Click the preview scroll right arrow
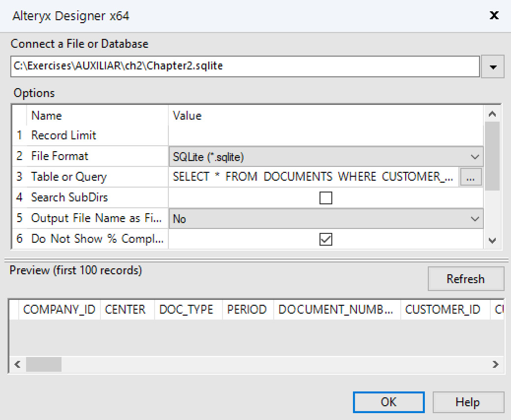The height and width of the screenshot is (420, 511). 496,364
